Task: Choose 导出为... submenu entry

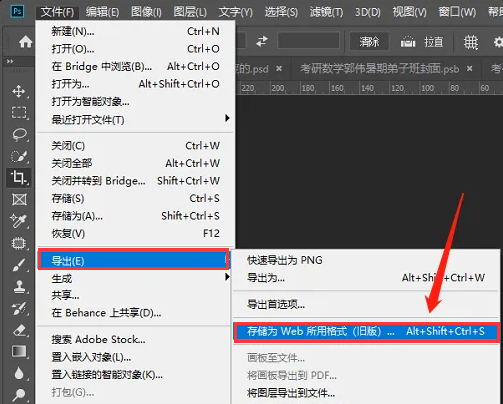Action: tap(366, 278)
